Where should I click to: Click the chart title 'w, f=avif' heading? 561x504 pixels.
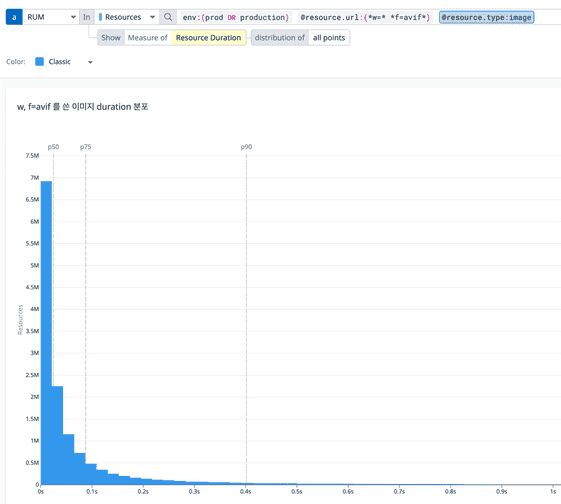(82, 107)
